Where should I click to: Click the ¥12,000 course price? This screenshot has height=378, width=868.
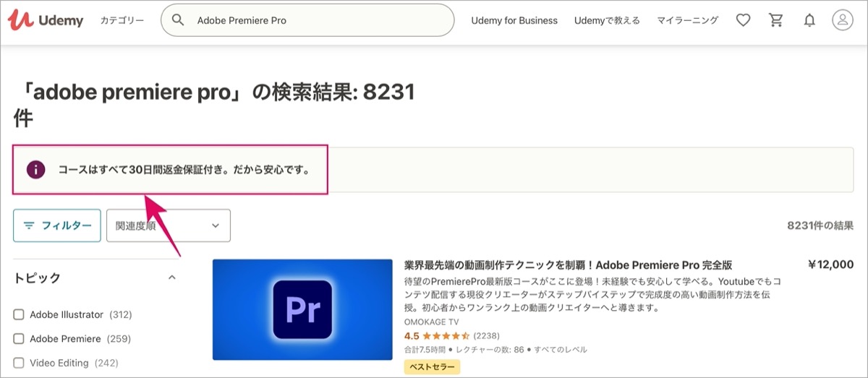(830, 265)
